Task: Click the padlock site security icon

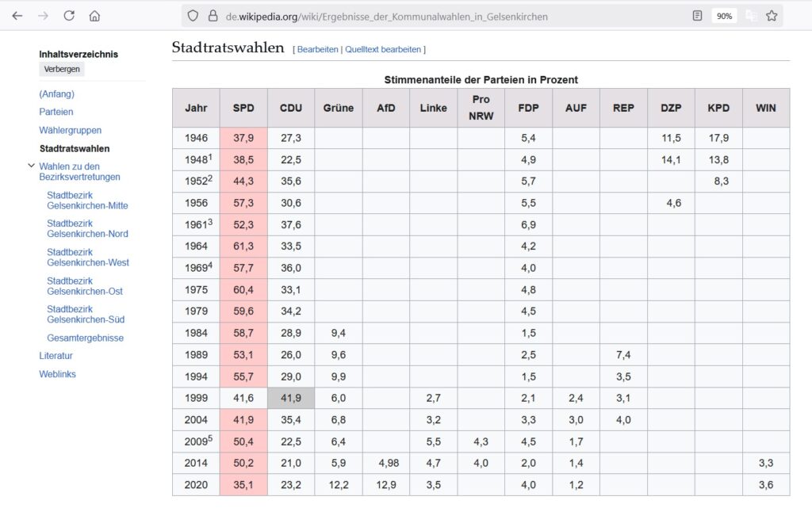Action: [x=213, y=16]
